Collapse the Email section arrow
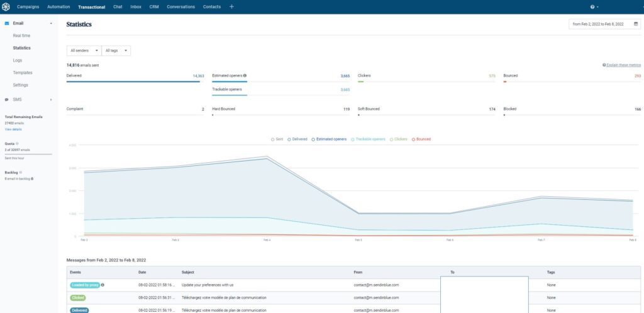 pyautogui.click(x=51, y=23)
